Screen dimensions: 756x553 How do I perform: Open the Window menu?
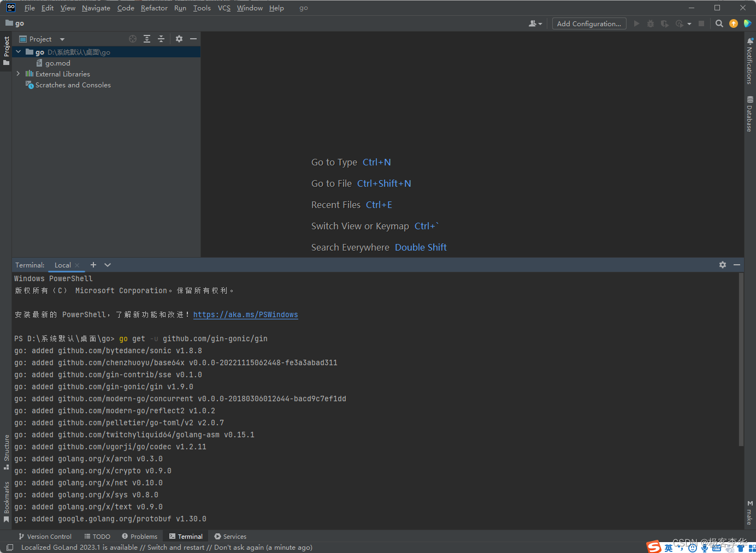tap(250, 8)
